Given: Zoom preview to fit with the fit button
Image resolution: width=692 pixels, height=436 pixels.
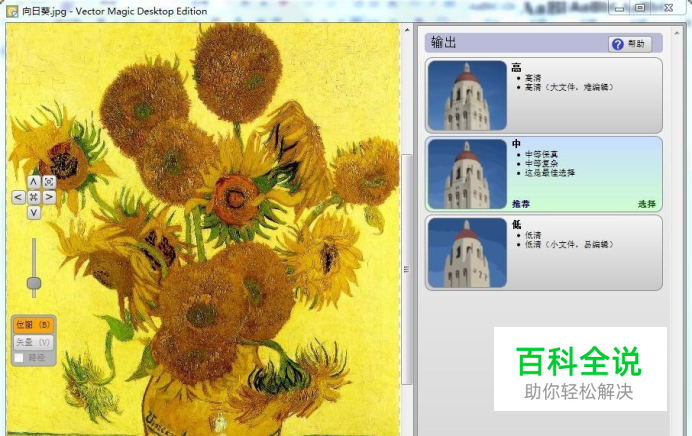Looking at the screenshot, I should coord(49,182).
